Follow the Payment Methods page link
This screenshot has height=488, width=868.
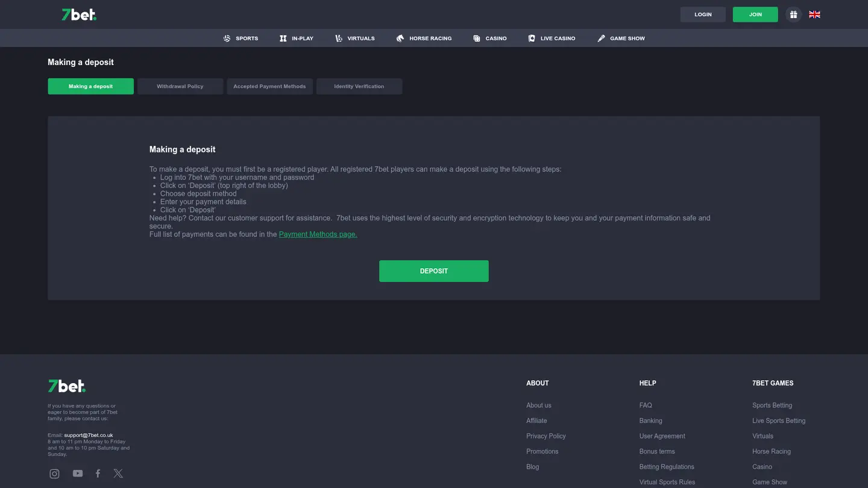pyautogui.click(x=318, y=234)
